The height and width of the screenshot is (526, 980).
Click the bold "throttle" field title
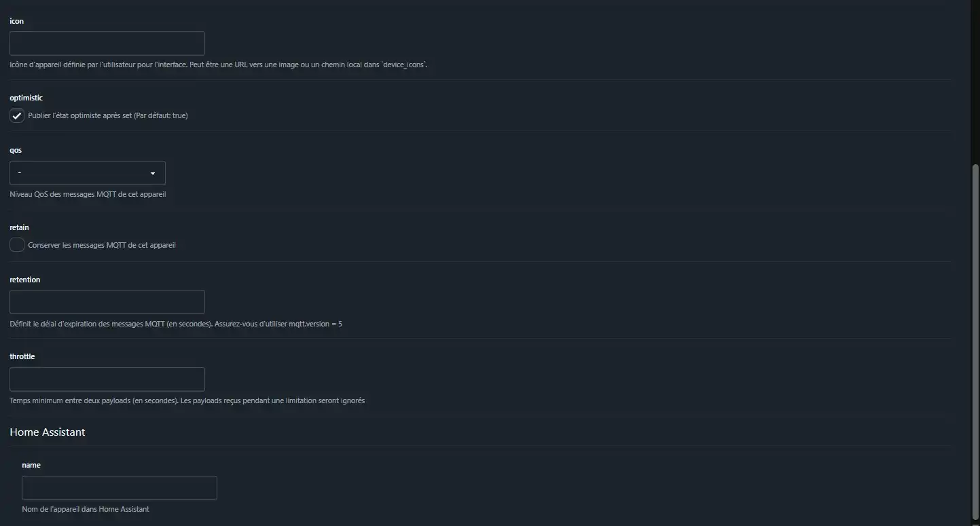pyautogui.click(x=22, y=356)
